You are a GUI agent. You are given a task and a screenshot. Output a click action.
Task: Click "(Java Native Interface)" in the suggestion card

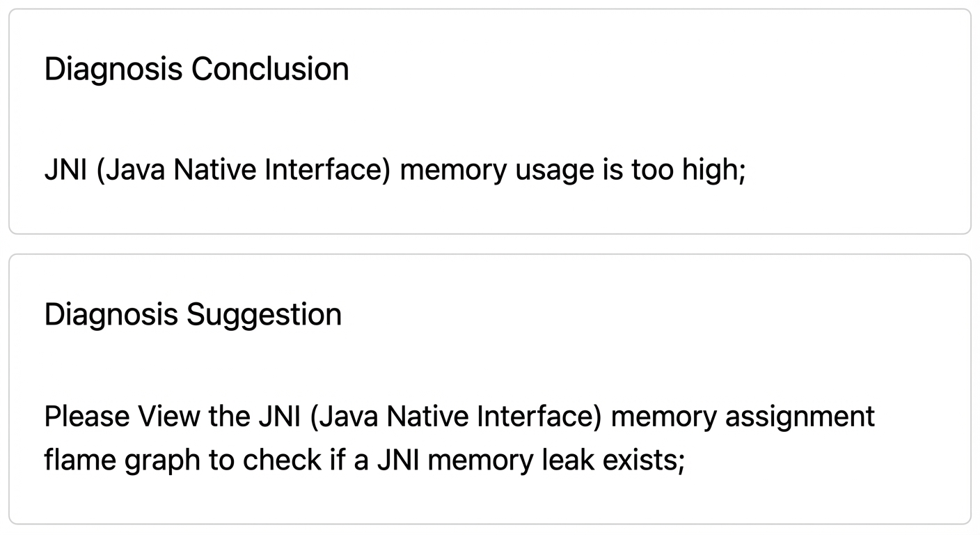456,417
